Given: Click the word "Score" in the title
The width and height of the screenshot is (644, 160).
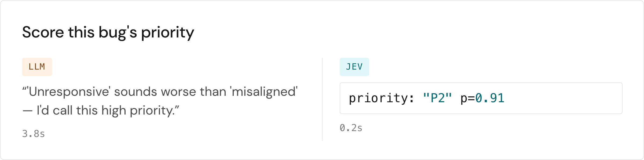Looking at the screenshot, I should (43, 32).
